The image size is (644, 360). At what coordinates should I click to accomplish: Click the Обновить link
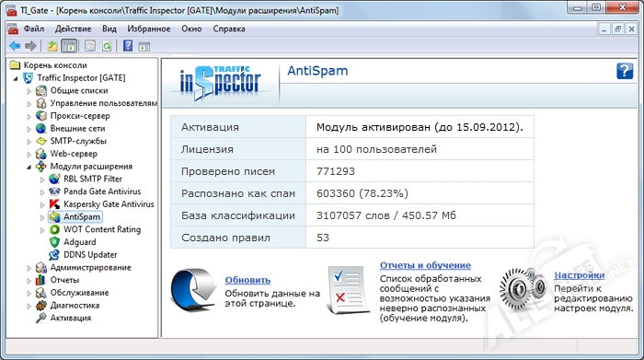click(x=247, y=280)
